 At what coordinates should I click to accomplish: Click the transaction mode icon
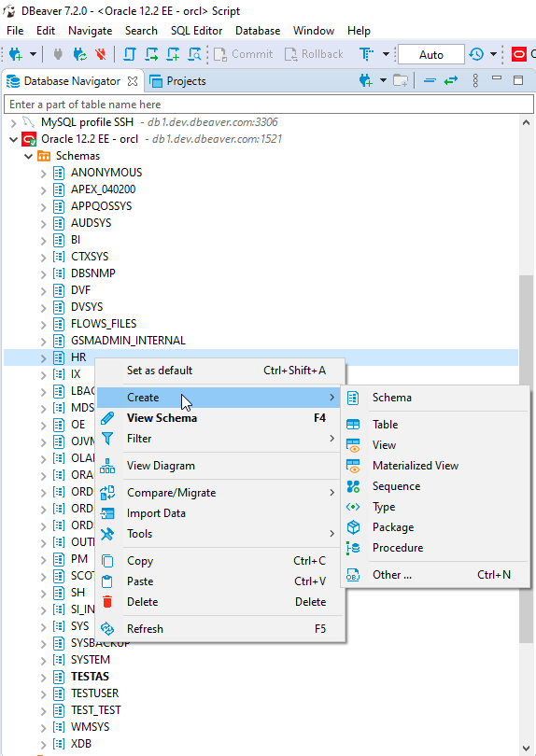tap(367, 54)
